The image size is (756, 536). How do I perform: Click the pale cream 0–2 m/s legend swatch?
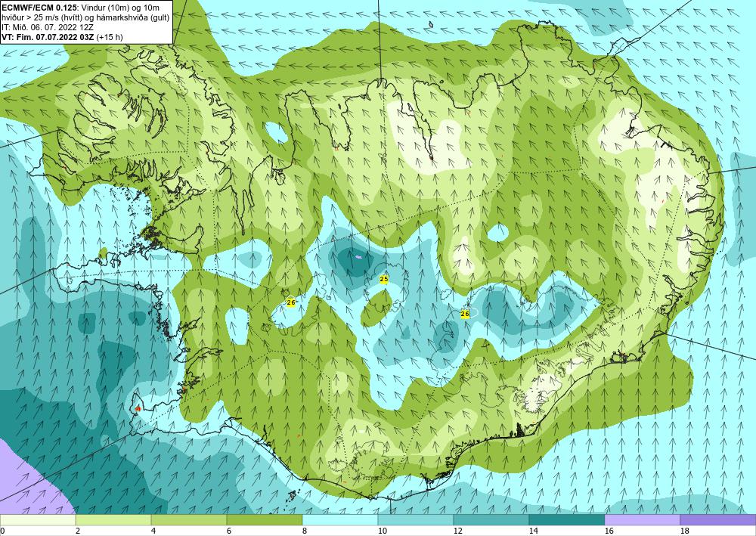click(x=38, y=520)
